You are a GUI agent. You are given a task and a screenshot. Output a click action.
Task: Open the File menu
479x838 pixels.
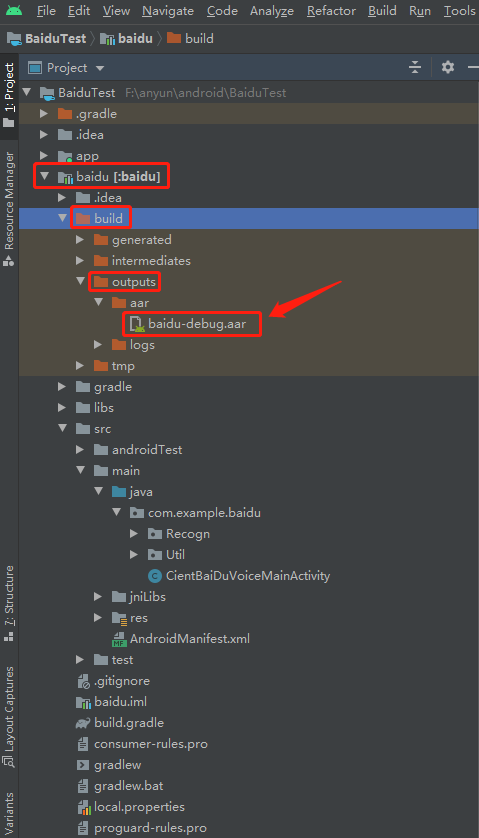tap(46, 11)
